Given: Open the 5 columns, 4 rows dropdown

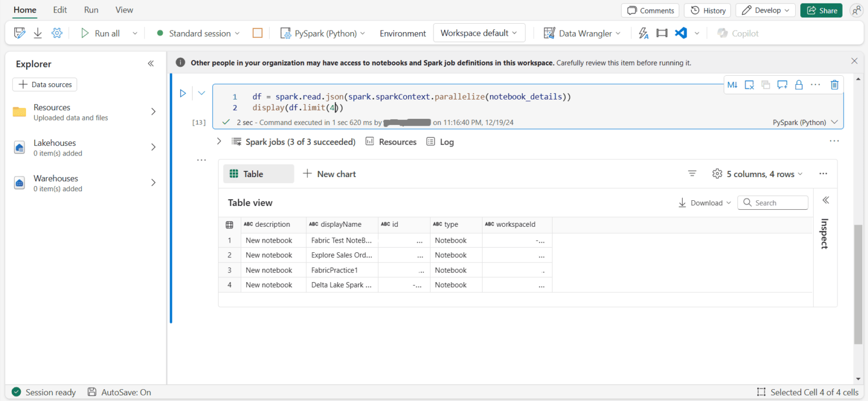Looking at the screenshot, I should [758, 174].
